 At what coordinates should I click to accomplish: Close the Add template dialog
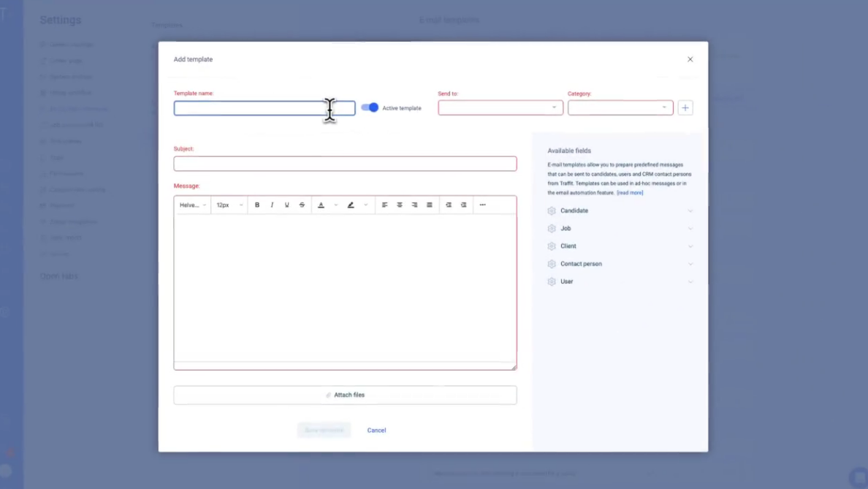pyautogui.click(x=690, y=59)
